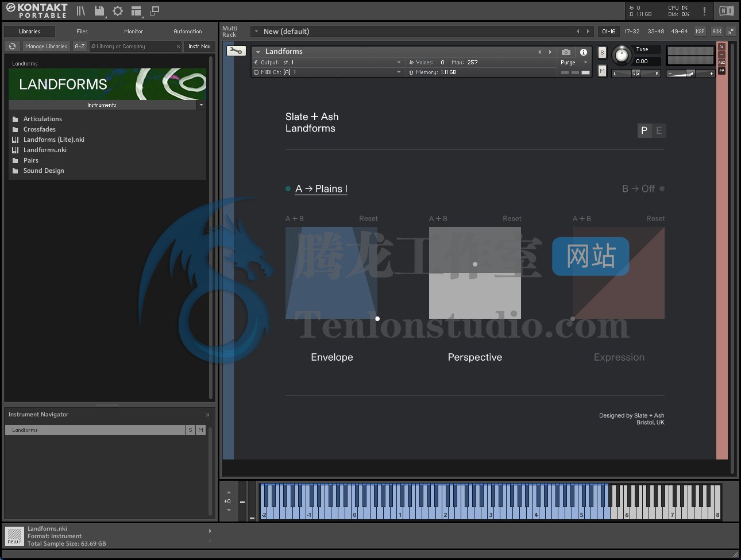This screenshot has height=560, width=741.
Task: Open instrument edit mode wrench icon
Action: [236, 51]
